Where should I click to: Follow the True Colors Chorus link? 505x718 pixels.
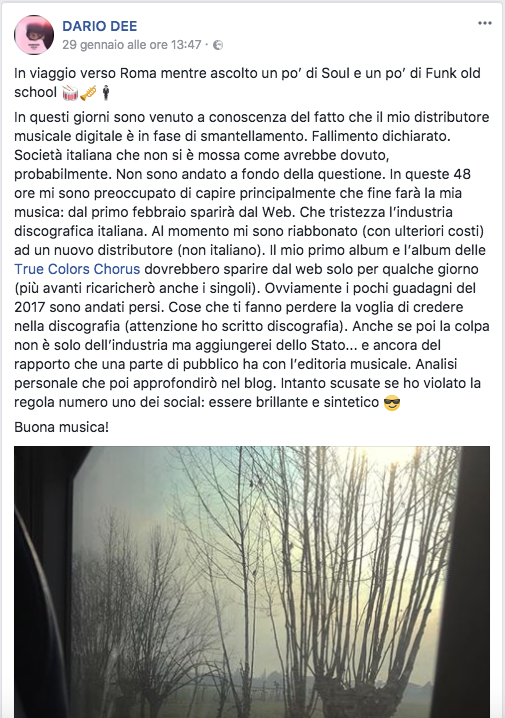77,269
